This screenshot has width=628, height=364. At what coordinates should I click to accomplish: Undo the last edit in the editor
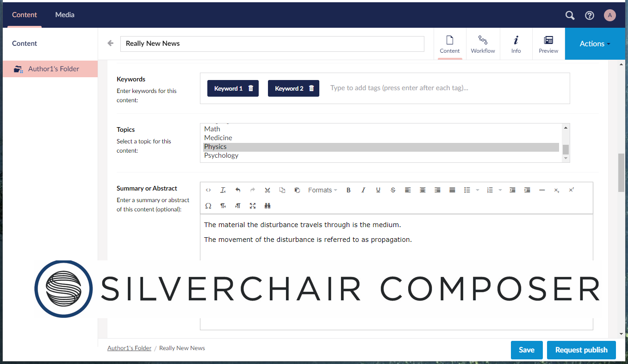[x=238, y=190]
